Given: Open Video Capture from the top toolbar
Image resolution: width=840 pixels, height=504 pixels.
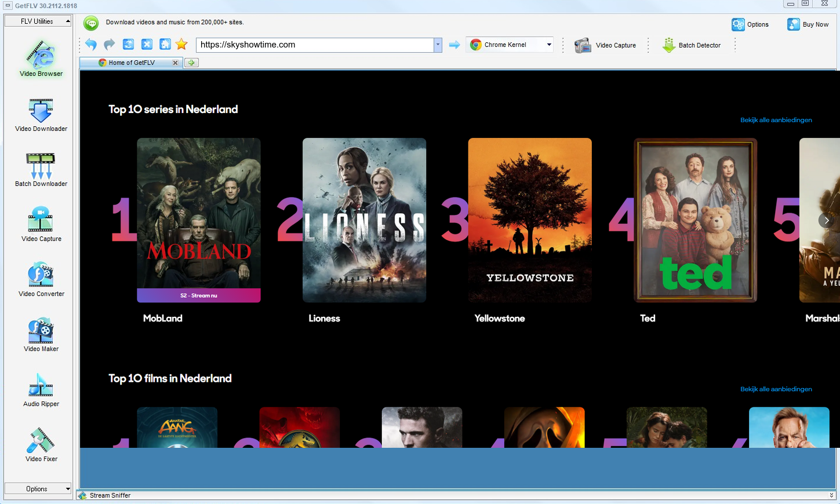Looking at the screenshot, I should 605,45.
